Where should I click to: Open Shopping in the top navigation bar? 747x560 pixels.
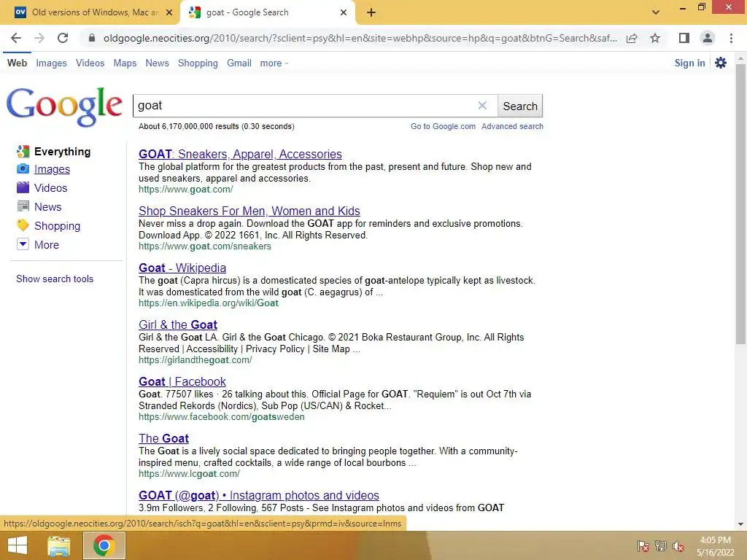198,63
